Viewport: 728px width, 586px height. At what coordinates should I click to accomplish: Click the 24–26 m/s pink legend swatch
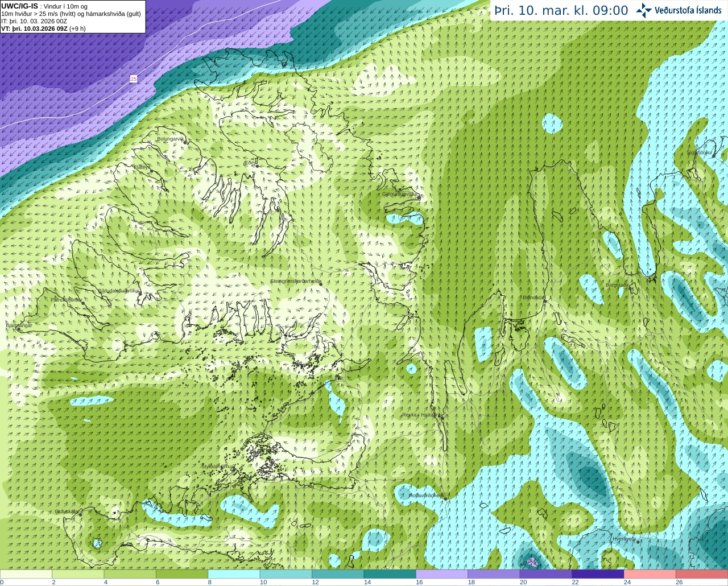(x=650, y=574)
